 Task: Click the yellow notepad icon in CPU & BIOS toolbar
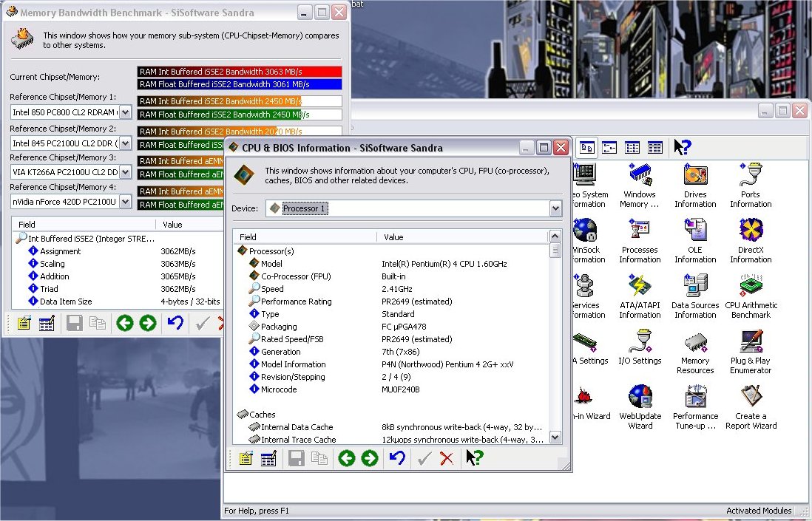246,458
